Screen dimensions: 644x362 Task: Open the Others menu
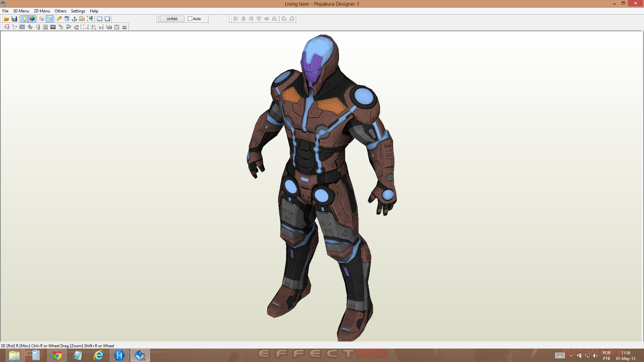(x=61, y=11)
